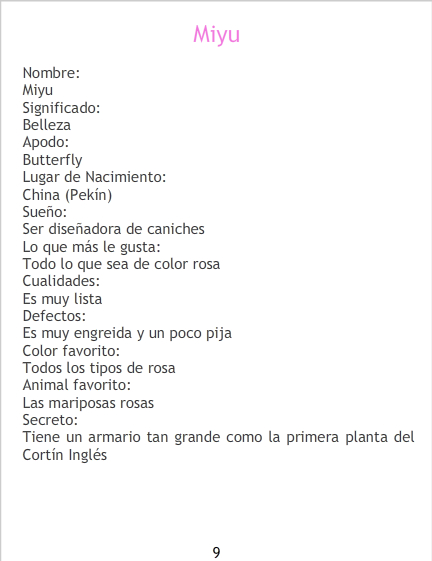Click Lo que más le gusta: line
This screenshot has height=561, width=432.
click(x=91, y=247)
